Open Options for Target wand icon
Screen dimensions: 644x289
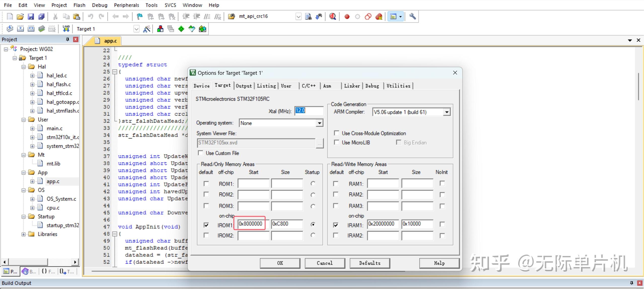[x=147, y=29]
